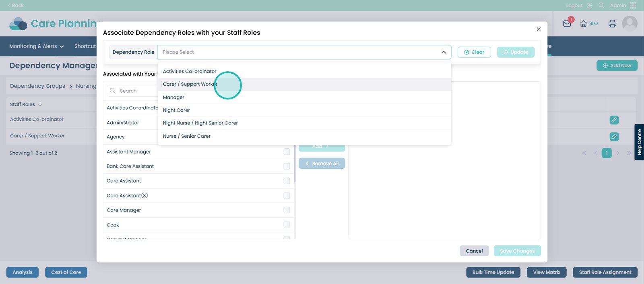Choose Night Carer from dropdown list
Image resolution: width=644 pixels, height=284 pixels.
click(176, 110)
